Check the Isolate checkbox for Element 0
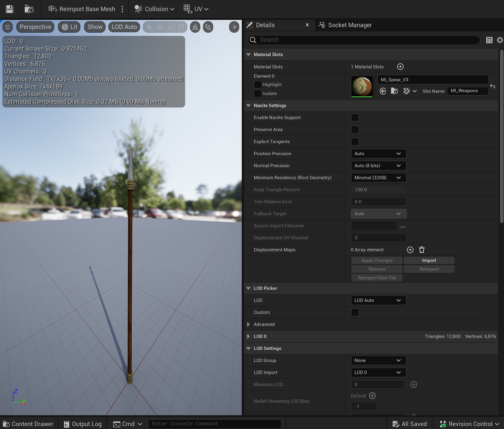 pyautogui.click(x=258, y=93)
